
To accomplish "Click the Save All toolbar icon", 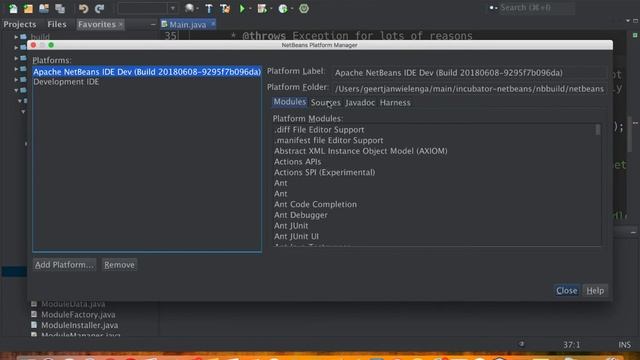I will [x=60, y=8].
